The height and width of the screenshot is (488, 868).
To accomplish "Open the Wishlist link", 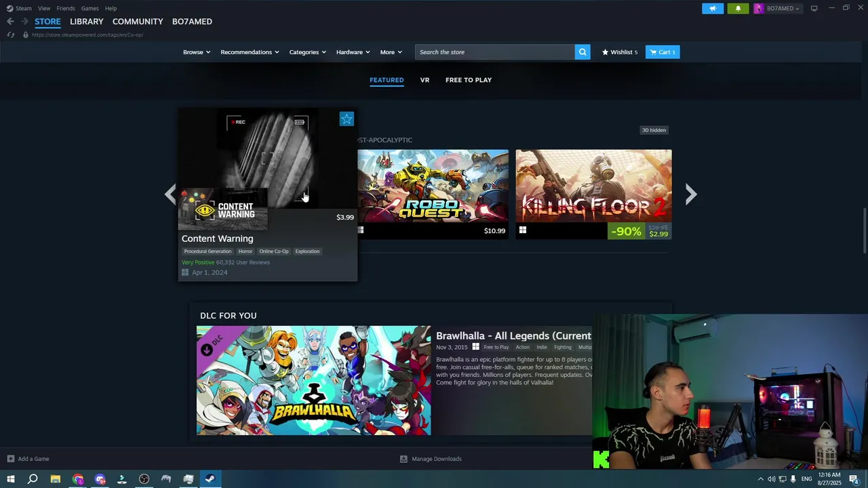I will (x=620, y=52).
